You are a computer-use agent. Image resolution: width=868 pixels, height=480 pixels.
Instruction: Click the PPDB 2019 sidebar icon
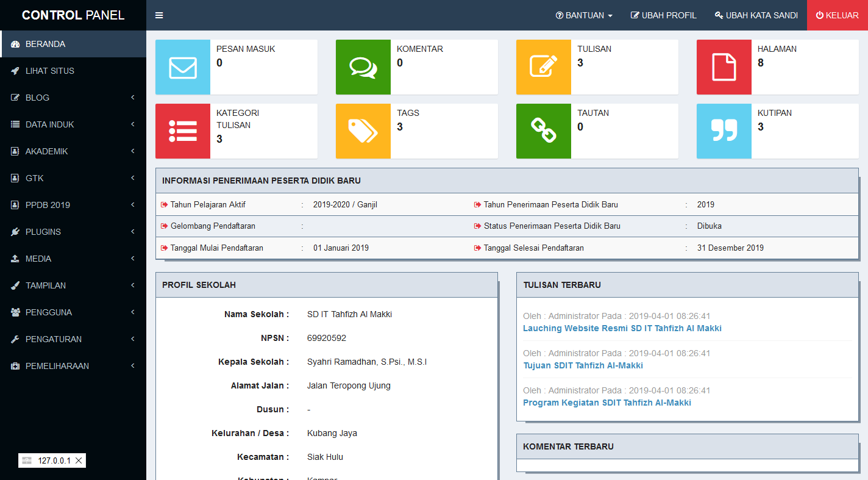(x=15, y=205)
